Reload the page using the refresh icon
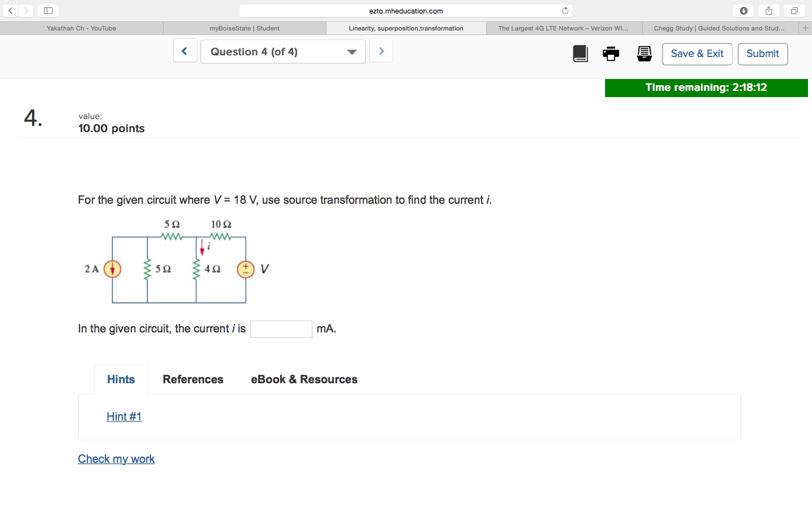The width and height of the screenshot is (812, 508). 564,10
